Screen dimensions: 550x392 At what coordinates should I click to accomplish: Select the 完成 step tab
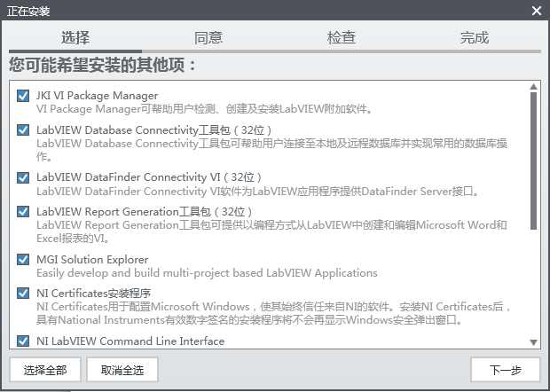475,37
